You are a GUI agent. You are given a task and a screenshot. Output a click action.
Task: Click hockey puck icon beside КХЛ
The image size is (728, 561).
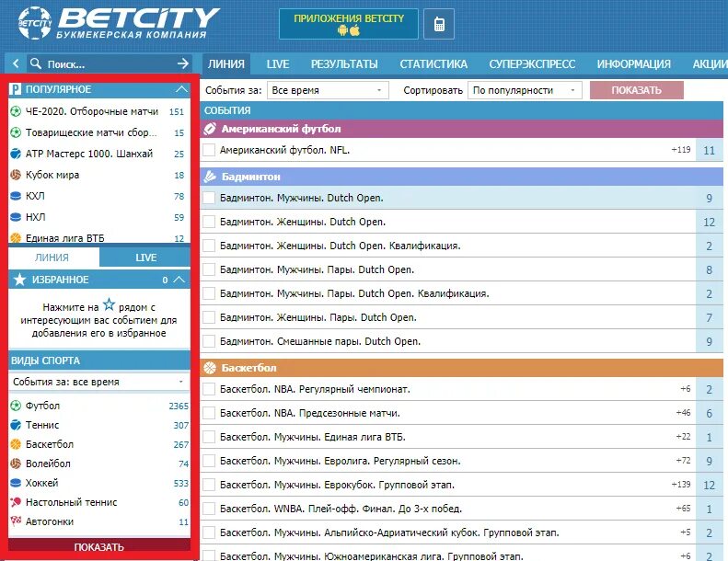click(x=16, y=196)
